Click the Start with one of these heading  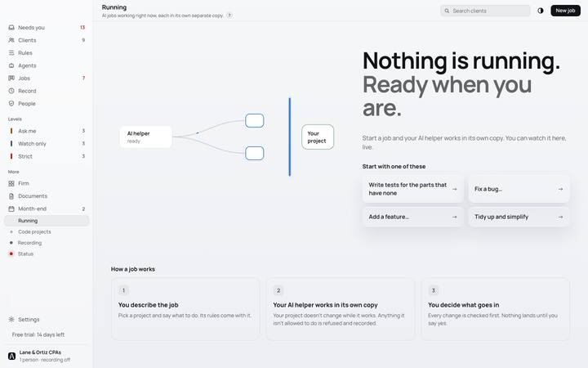pos(394,166)
